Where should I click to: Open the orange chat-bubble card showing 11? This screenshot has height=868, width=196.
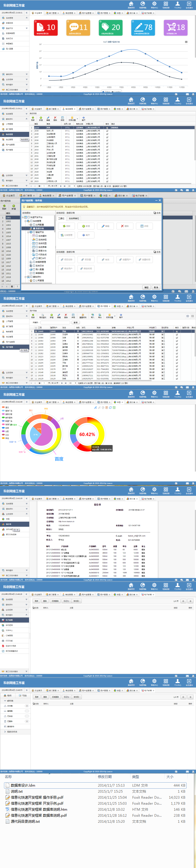tap(78, 28)
